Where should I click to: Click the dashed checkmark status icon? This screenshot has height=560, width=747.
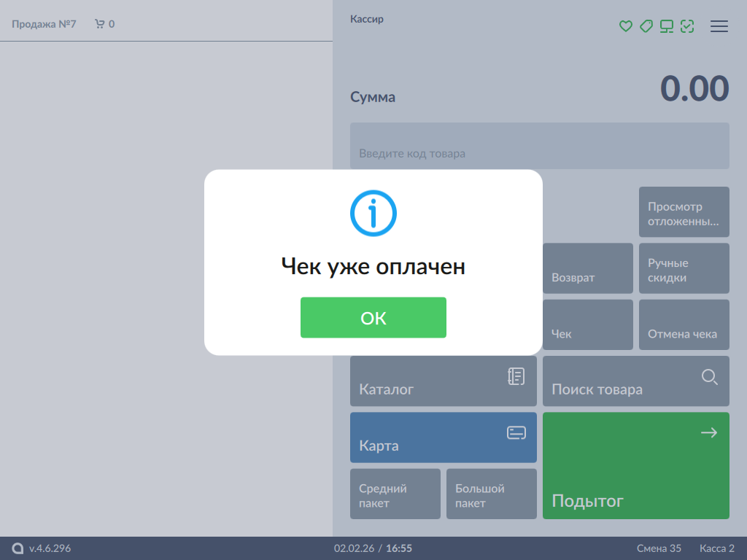point(686,26)
